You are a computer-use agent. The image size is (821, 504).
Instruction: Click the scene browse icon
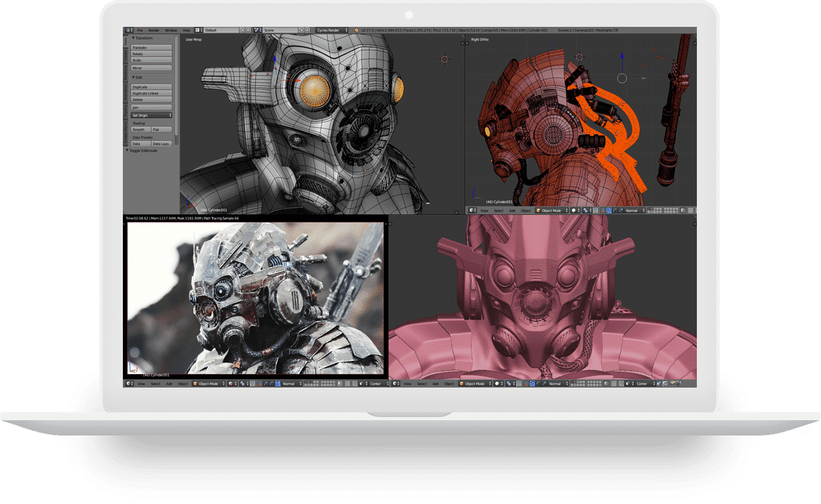click(x=257, y=30)
